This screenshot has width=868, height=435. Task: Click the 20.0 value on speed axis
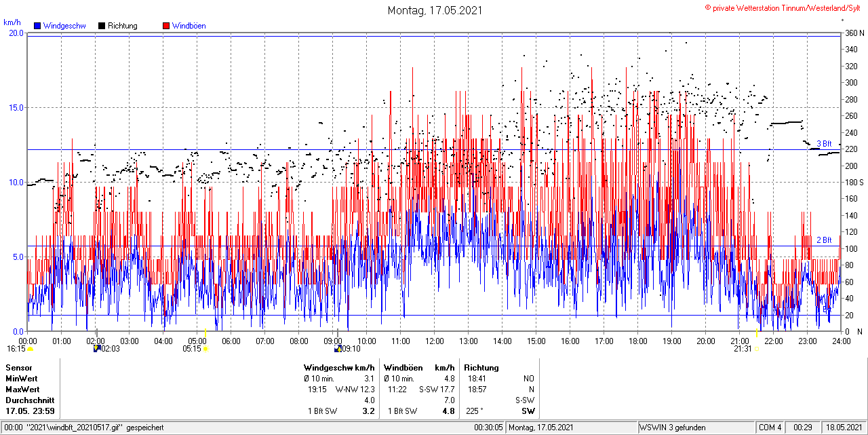click(x=15, y=33)
